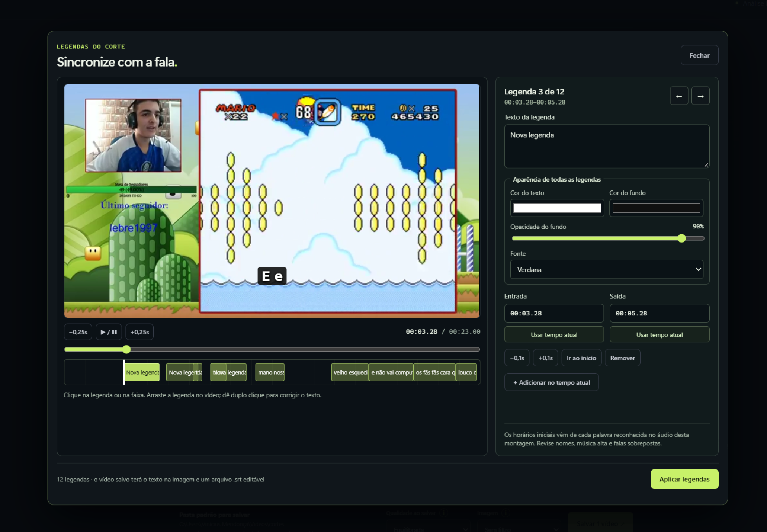Select the 'e não vai comput' timeline clip
Image resolution: width=767 pixels, height=532 pixels.
point(391,372)
